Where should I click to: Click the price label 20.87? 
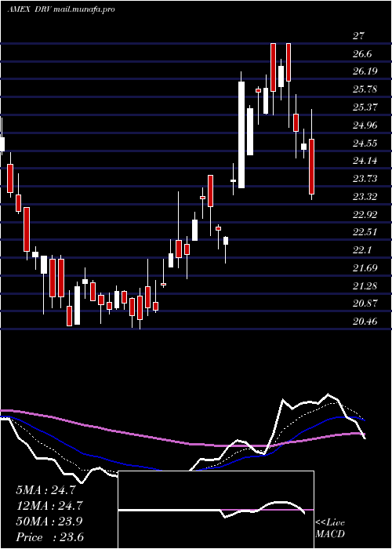coord(365,304)
